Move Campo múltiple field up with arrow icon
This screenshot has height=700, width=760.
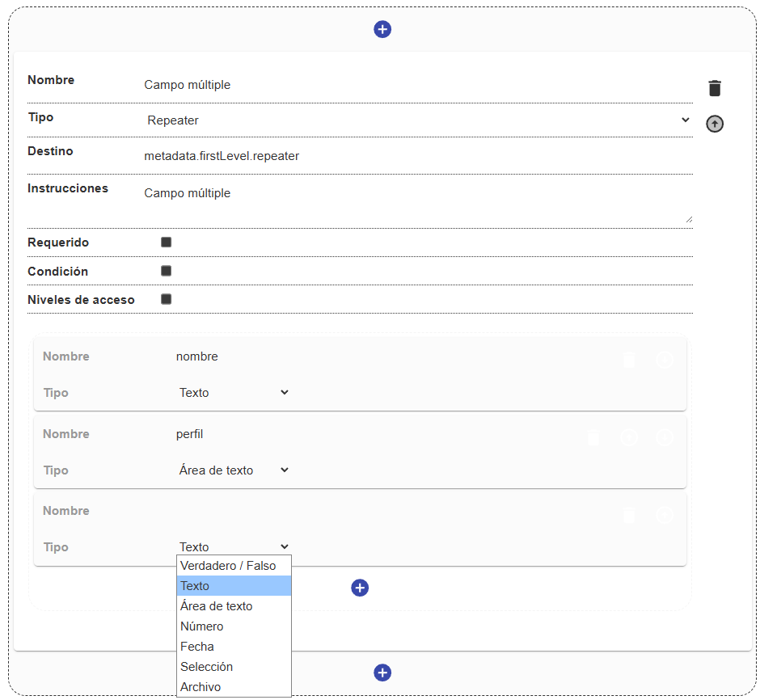[715, 124]
